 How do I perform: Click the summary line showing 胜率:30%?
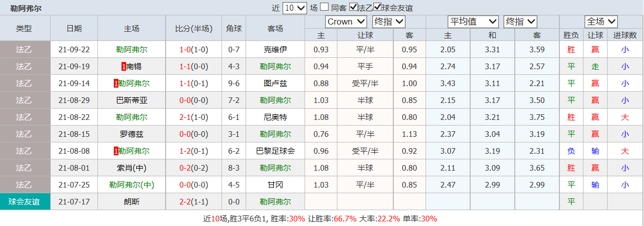(320, 218)
